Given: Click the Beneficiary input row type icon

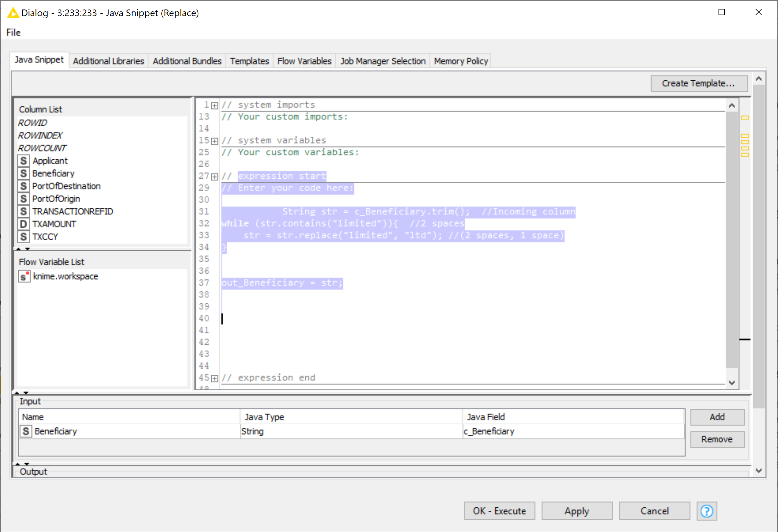Looking at the screenshot, I should 26,431.
